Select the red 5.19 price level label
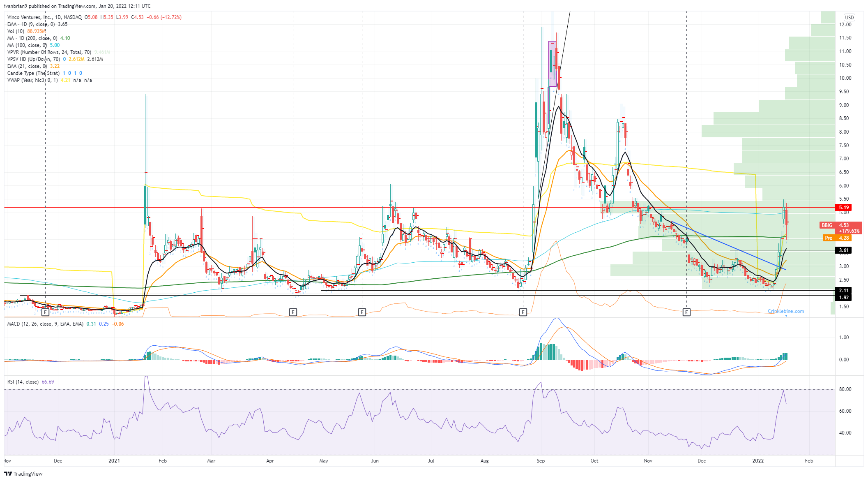The width and height of the screenshot is (868, 481). 843,208
